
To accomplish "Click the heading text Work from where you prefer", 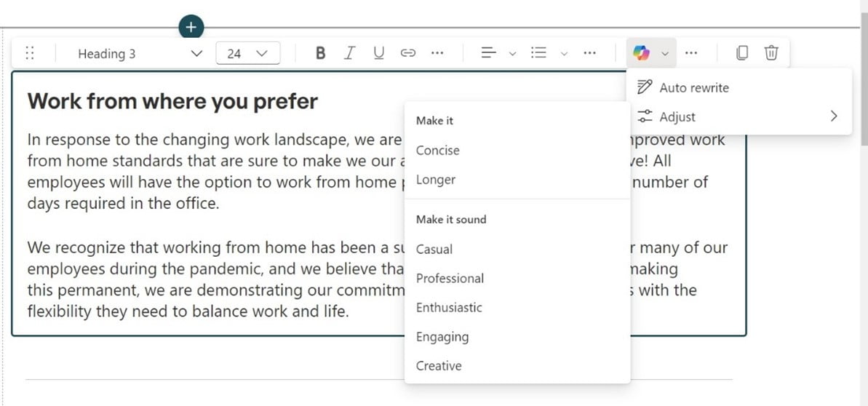I will pos(172,101).
